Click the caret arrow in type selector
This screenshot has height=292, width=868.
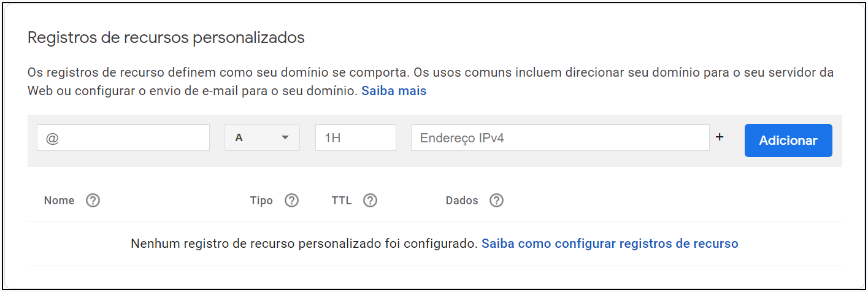tap(285, 138)
